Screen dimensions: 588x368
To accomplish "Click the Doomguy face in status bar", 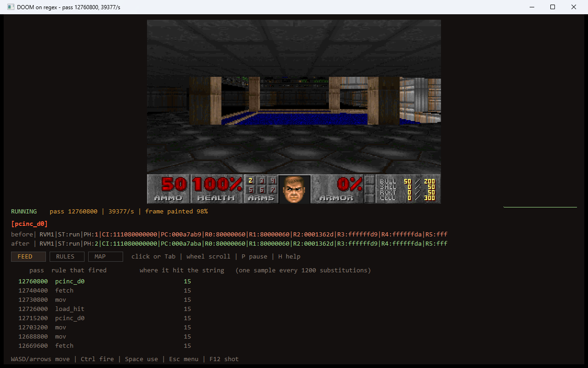I will click(294, 189).
